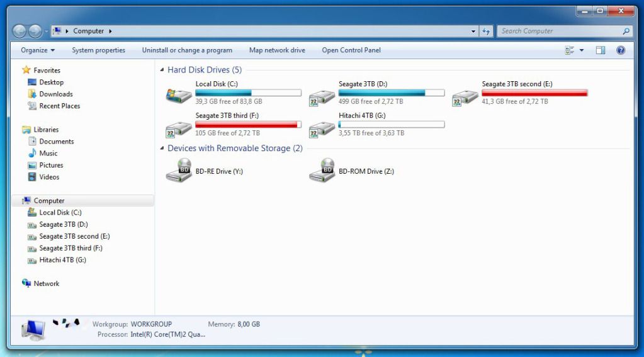Screen dimensions: 644x357
Task: Click the BD-RE Drive (Y:) icon
Action: 179,171
